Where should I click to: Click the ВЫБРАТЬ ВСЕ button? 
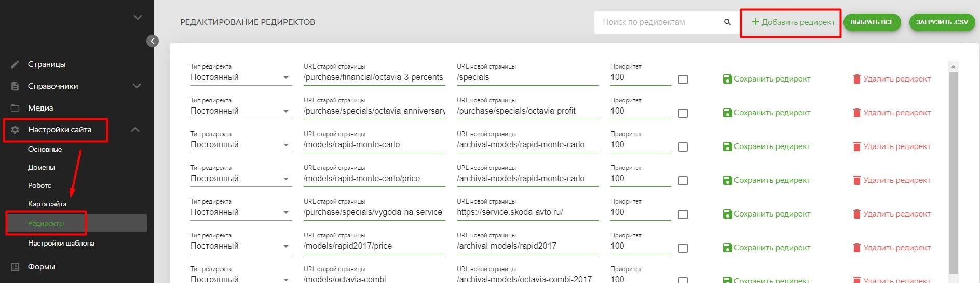click(x=872, y=22)
